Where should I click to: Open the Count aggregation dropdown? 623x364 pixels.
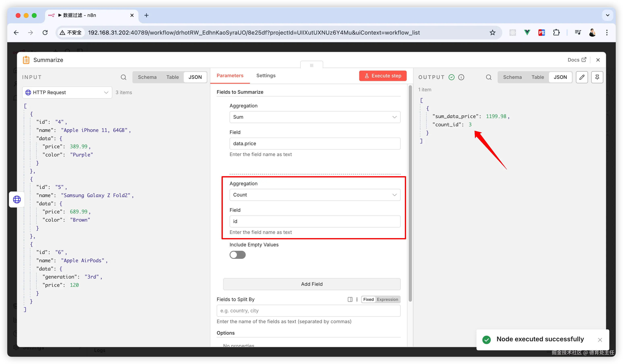(315, 195)
